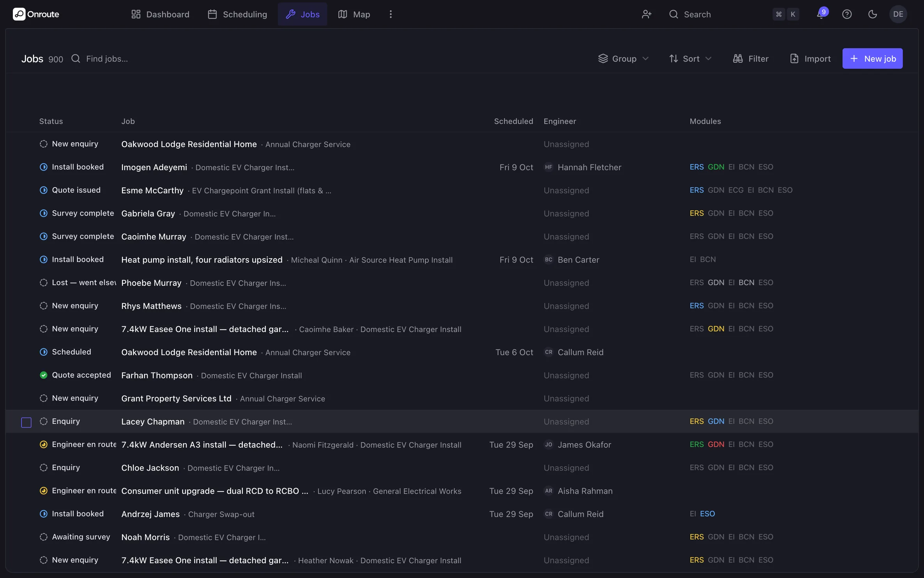Image resolution: width=924 pixels, height=578 pixels.
Task: Click the ESO module tag for Andrzej James
Action: tap(707, 514)
